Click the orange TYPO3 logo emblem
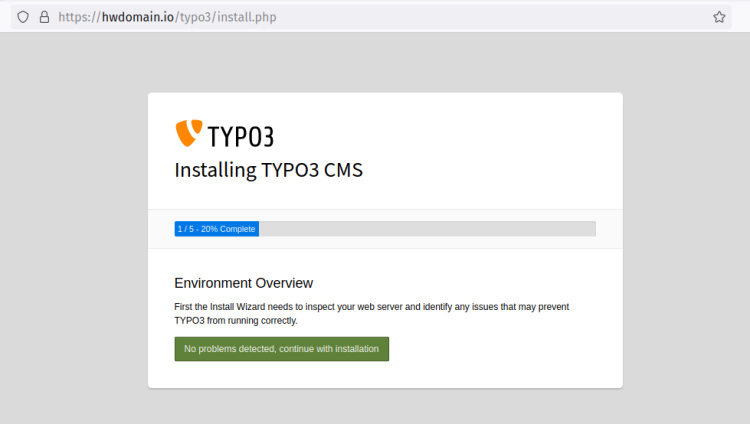 click(x=188, y=133)
